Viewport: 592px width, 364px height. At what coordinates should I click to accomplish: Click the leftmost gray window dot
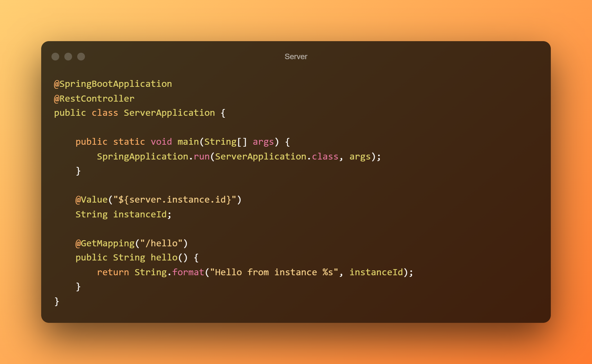[55, 57]
